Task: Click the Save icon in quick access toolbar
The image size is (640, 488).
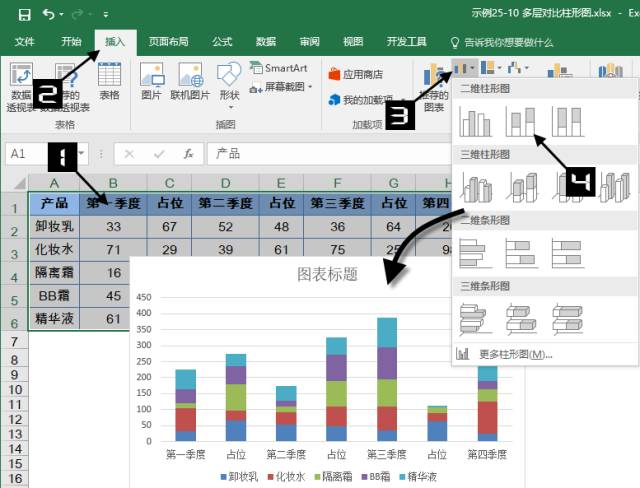Action: (x=24, y=15)
